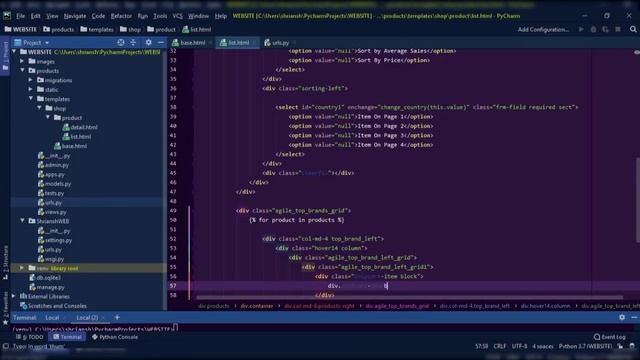Image resolution: width=640 pixels, height=360 pixels.
Task: Expand the venv library root folder
Action: (22, 268)
